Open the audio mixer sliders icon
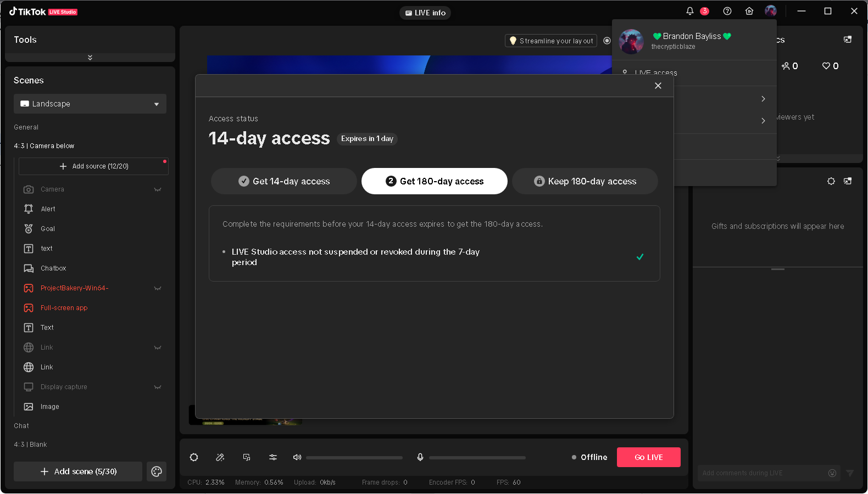The height and width of the screenshot is (494, 868). coord(273,457)
